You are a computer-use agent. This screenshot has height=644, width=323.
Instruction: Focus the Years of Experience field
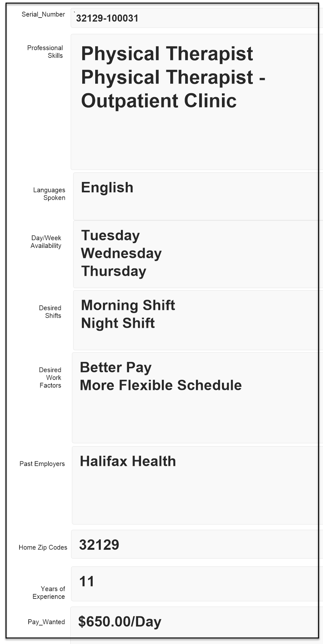pos(194,584)
